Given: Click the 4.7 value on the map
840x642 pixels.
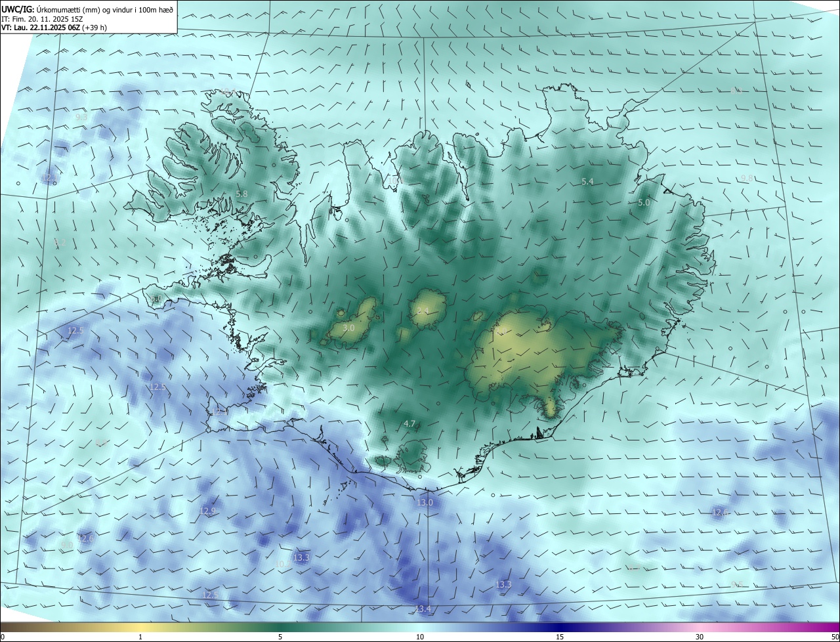Looking at the screenshot, I should [410, 424].
